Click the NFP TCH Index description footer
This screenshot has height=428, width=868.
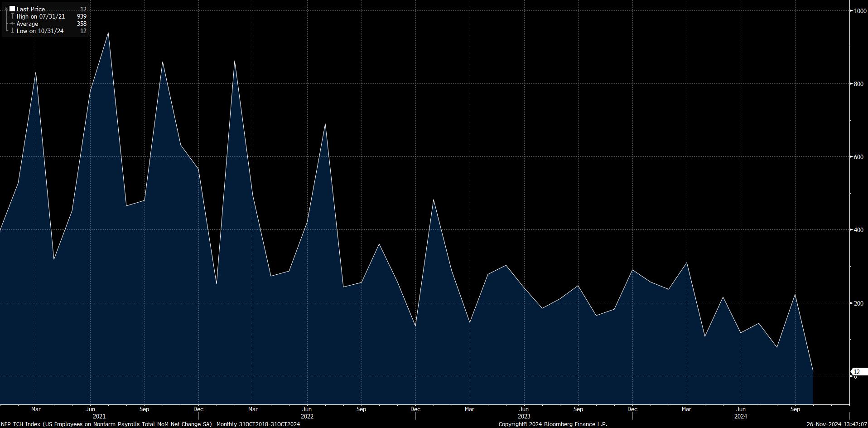pos(106,424)
